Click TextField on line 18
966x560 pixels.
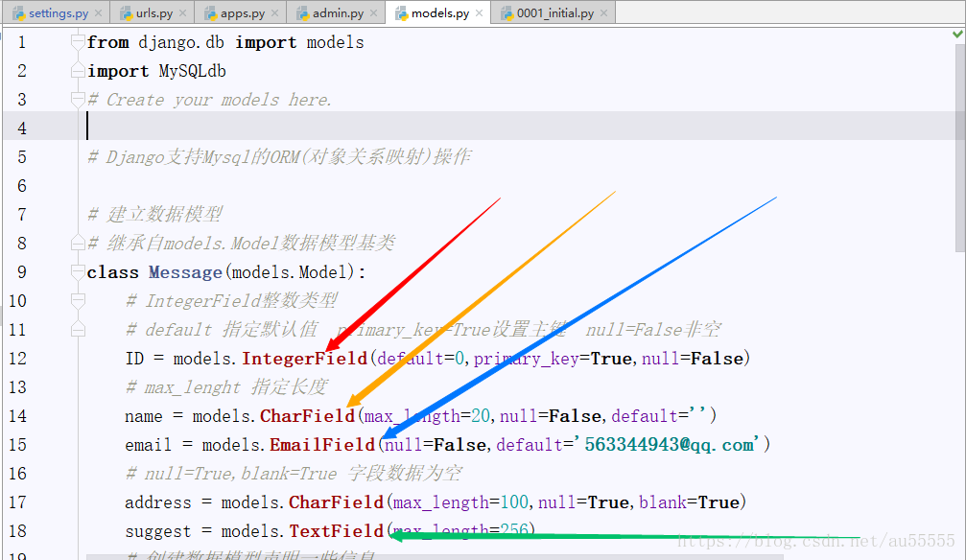pyautogui.click(x=337, y=531)
